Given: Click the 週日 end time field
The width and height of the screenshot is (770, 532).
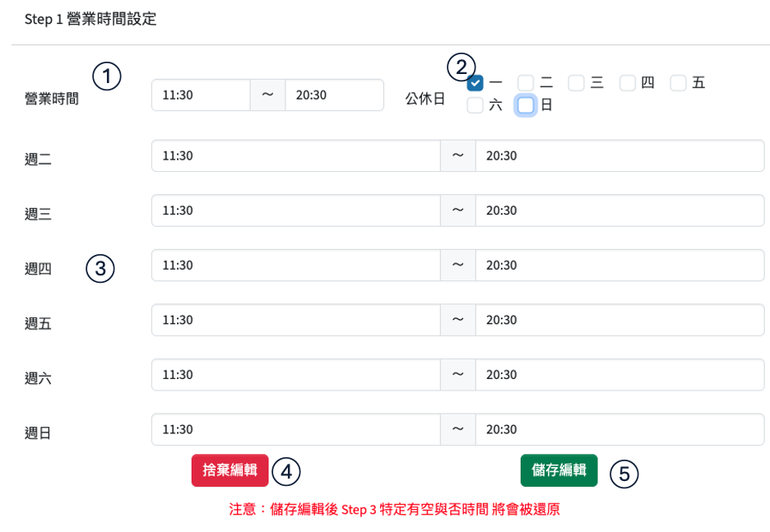Looking at the screenshot, I should click(619, 429).
